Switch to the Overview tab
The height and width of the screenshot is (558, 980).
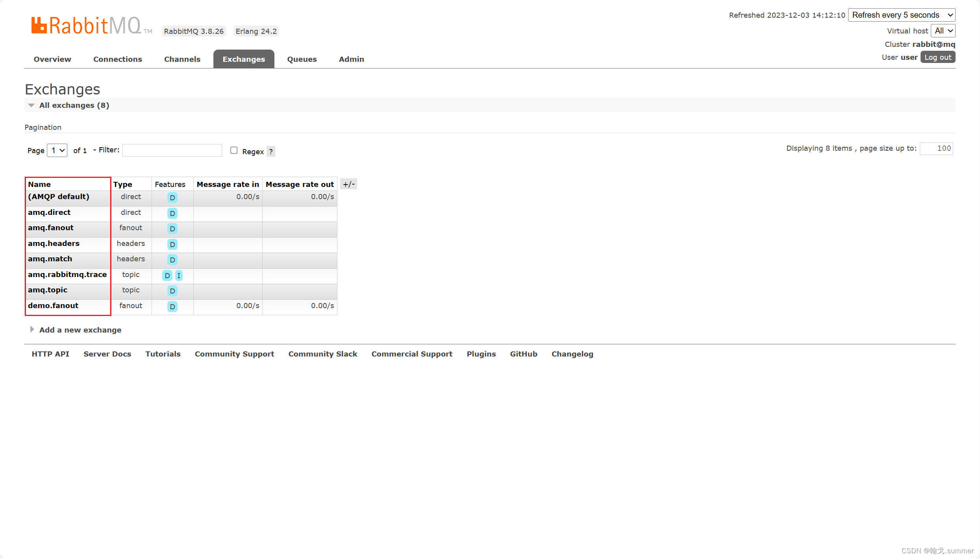tap(52, 59)
